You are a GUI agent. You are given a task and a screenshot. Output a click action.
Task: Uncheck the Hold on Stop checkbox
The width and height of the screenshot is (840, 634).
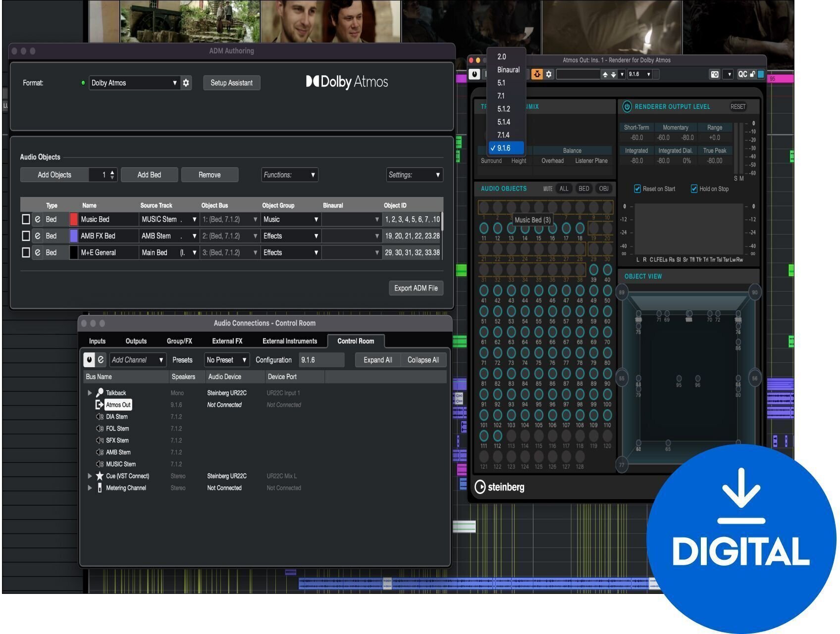pyautogui.click(x=694, y=189)
